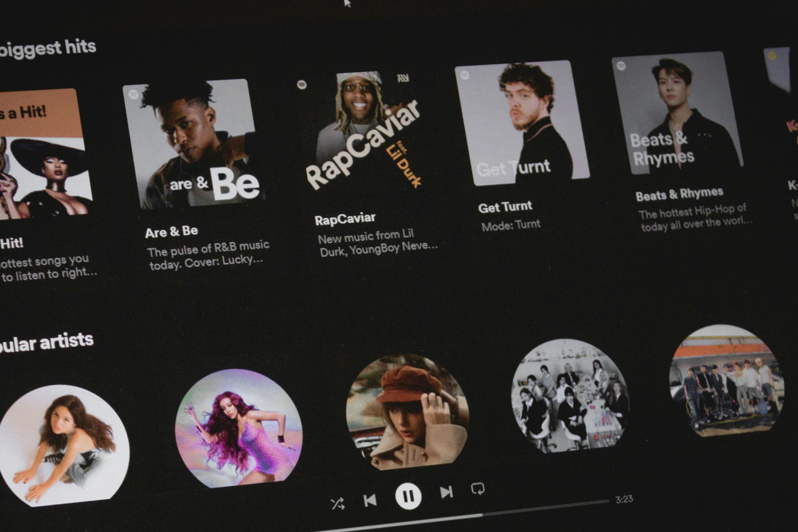The image size is (798, 532).
Task: Open the 'biggest hits' section heading
Action: tap(47, 49)
